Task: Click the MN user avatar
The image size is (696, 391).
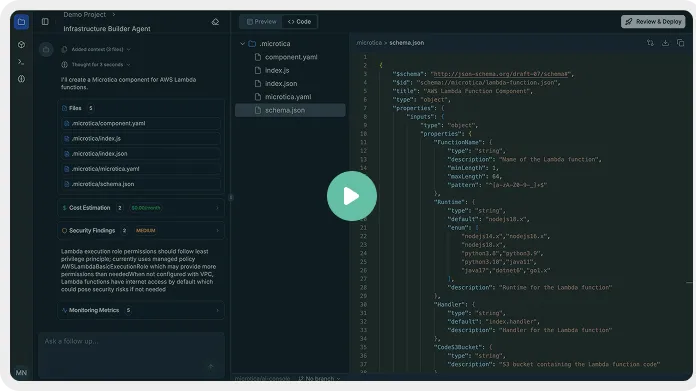Action: point(21,373)
